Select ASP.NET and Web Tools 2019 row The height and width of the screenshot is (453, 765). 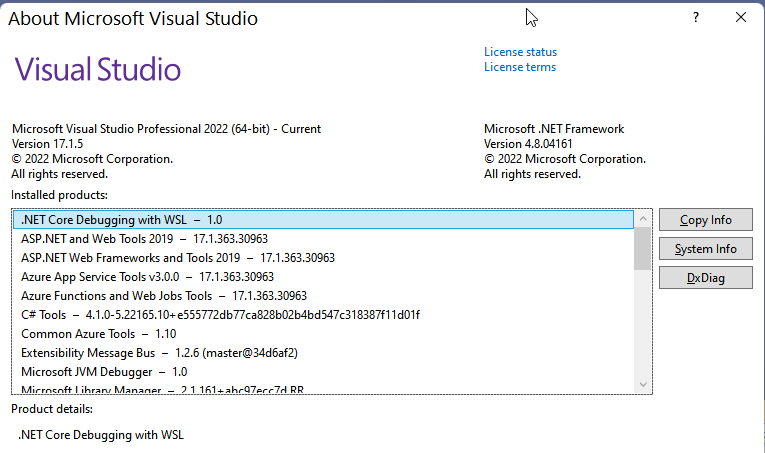[x=323, y=239]
